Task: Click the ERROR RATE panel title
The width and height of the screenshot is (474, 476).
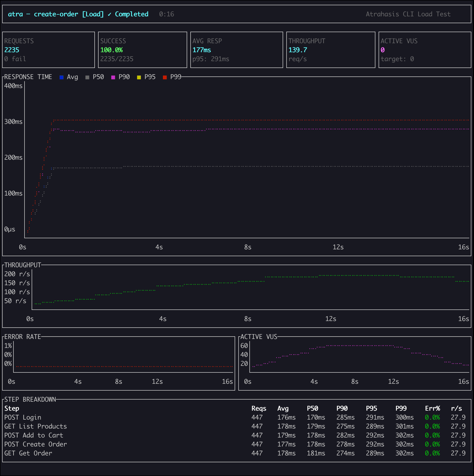Action: click(x=23, y=337)
